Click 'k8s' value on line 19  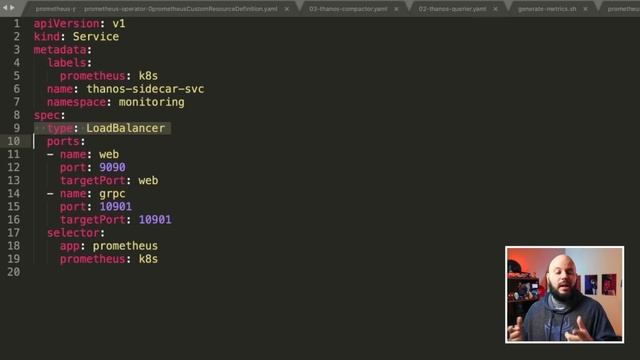pos(148,259)
